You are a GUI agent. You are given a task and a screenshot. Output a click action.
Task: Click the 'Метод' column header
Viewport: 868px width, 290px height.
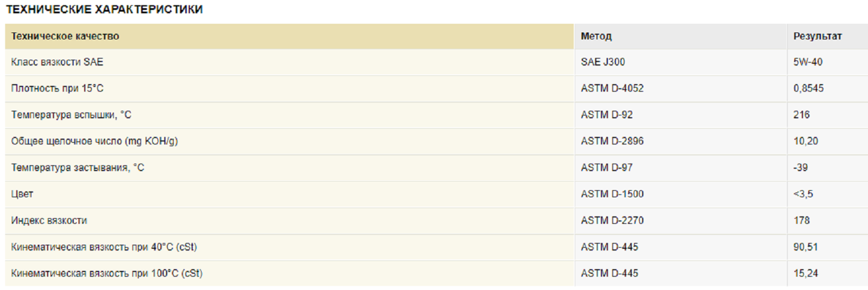596,36
